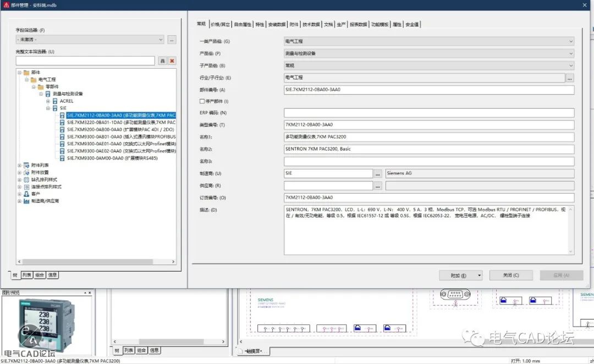The image size is (594, 364).
Task: Switch to the 安装数据 tab
Action: point(277,24)
